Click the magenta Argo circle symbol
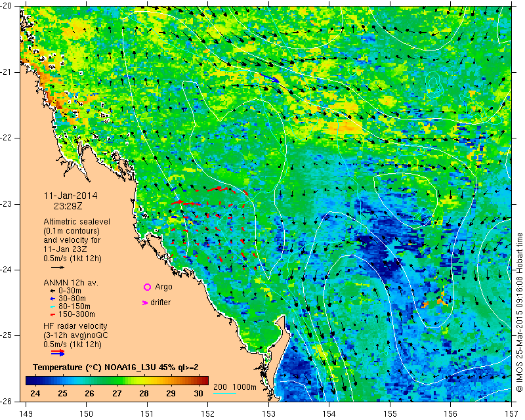 [x=147, y=287]
